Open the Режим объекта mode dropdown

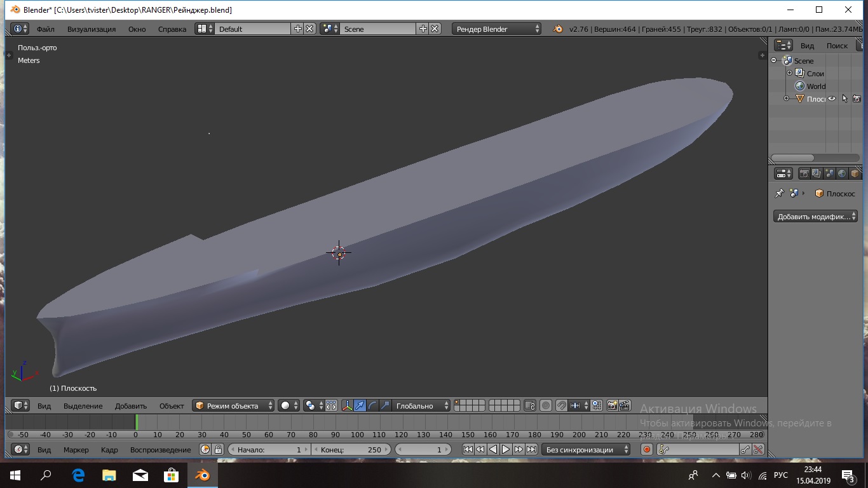point(234,405)
